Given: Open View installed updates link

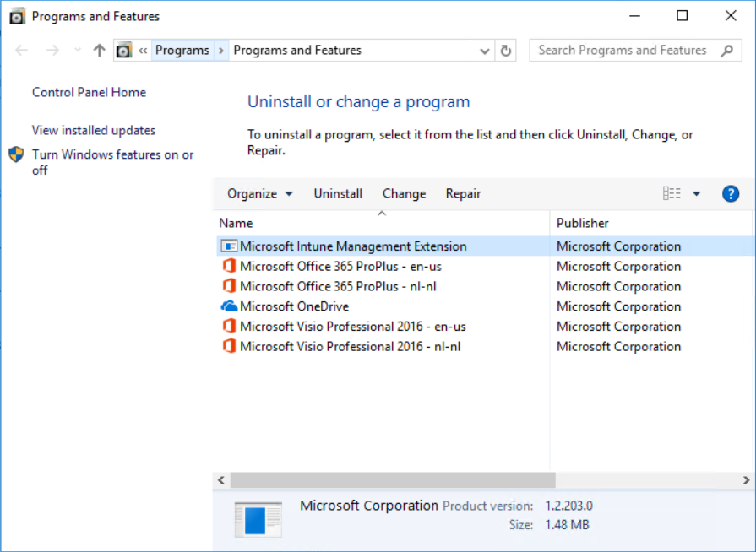Looking at the screenshot, I should (94, 131).
